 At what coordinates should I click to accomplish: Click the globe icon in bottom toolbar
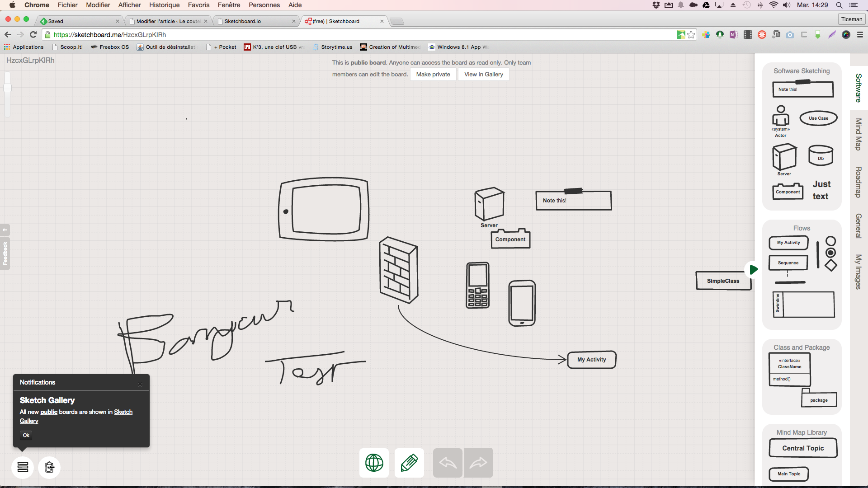click(374, 463)
